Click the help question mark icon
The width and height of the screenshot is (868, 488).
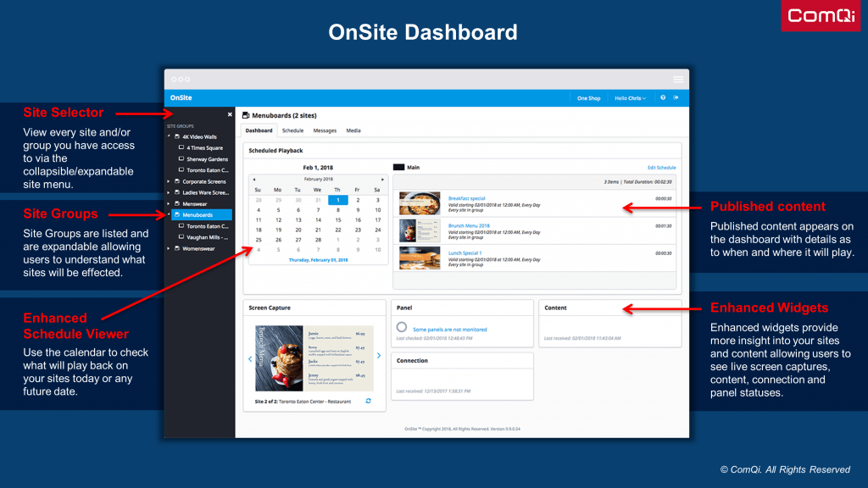click(x=663, y=98)
